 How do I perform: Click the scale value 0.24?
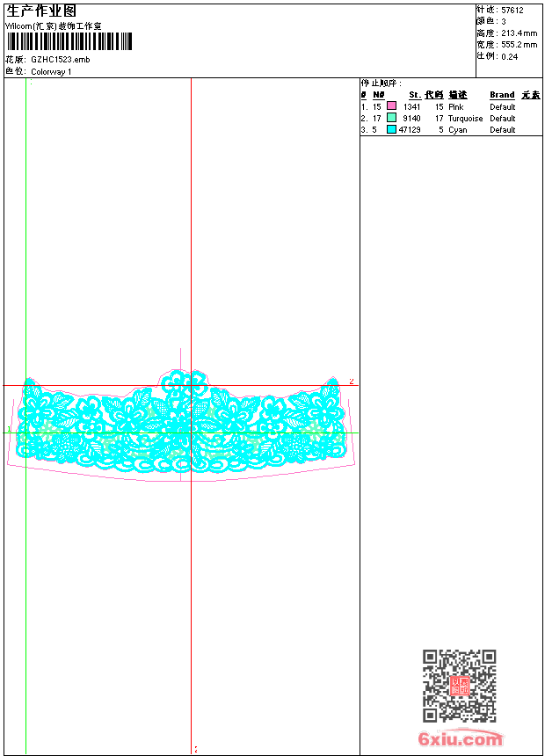coord(509,57)
